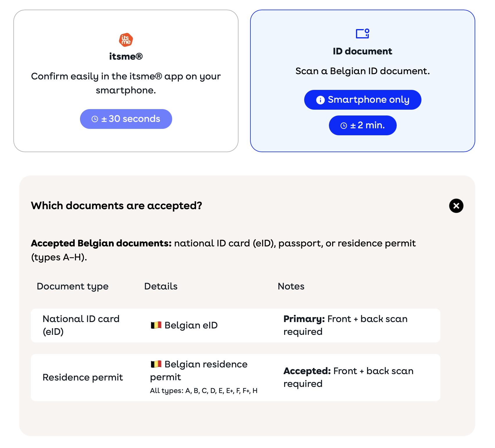The height and width of the screenshot is (448, 495).
Task: Close the accepted documents panel
Action: pos(456,206)
